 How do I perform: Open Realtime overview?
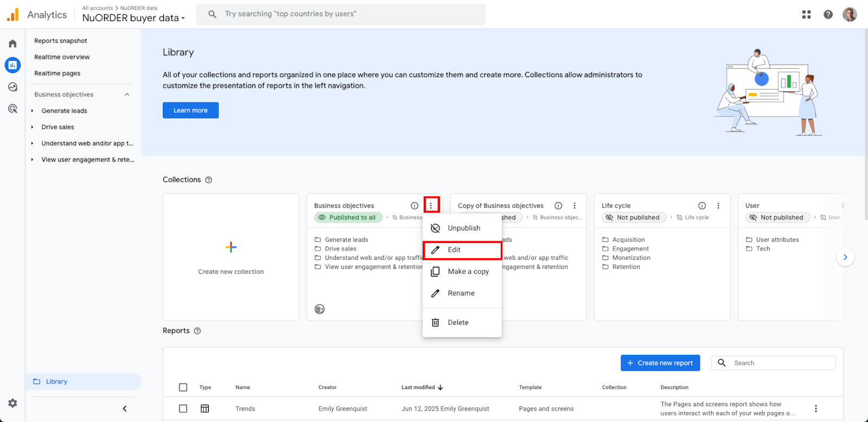click(62, 57)
